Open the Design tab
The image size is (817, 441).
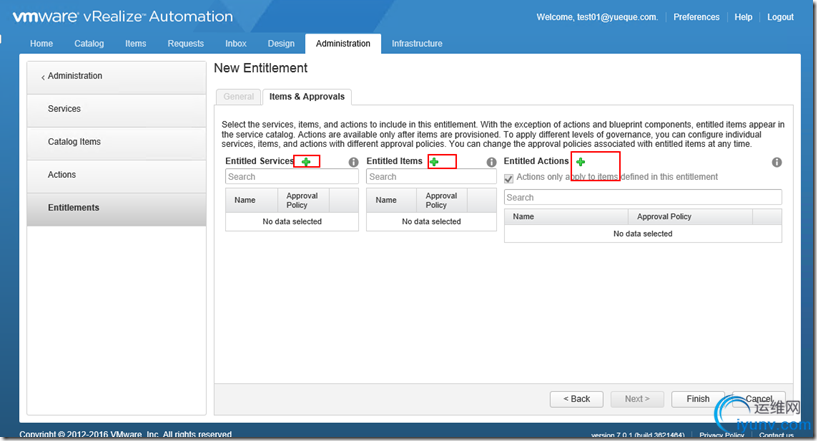coord(281,44)
